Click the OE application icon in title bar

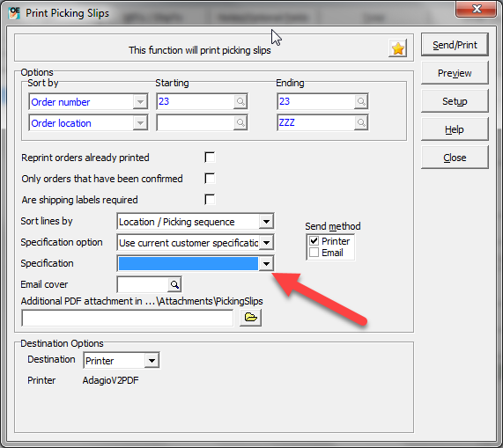(x=14, y=13)
